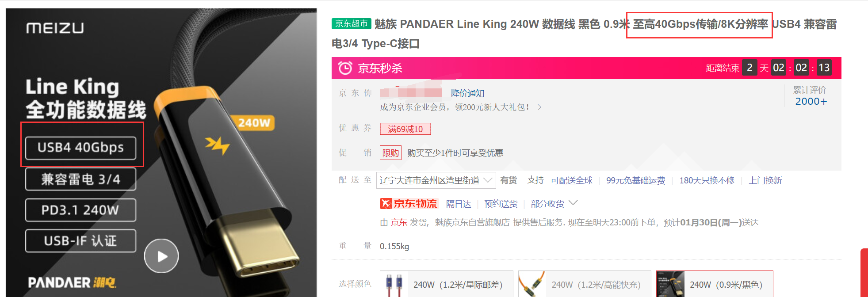Select the 240W (1.2米/星际邮差) color option
The height and width of the screenshot is (297, 868).
(x=446, y=284)
